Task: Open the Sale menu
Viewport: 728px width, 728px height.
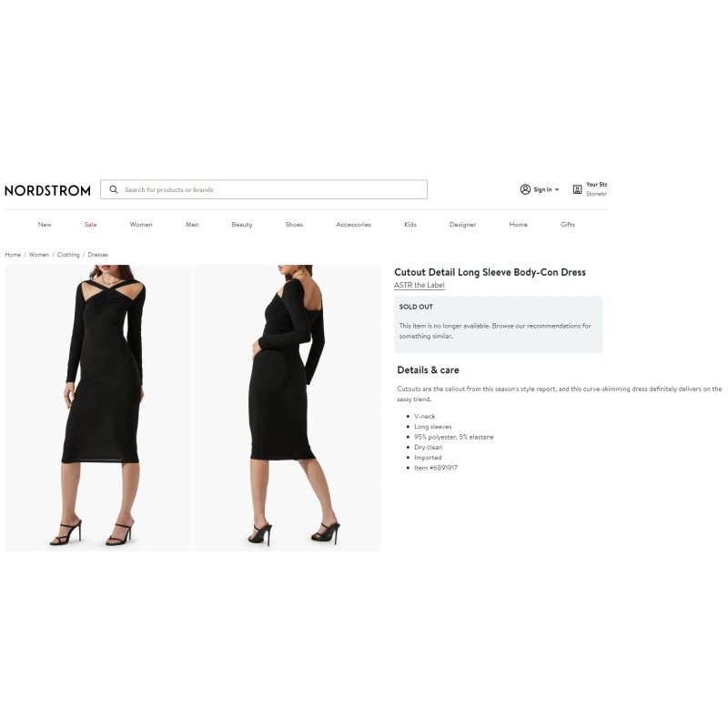Action: (90, 224)
